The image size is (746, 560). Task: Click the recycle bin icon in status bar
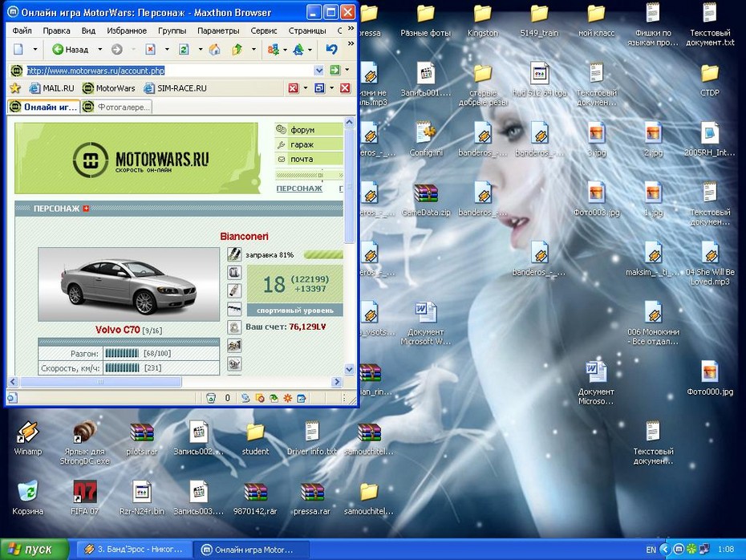tap(211, 398)
